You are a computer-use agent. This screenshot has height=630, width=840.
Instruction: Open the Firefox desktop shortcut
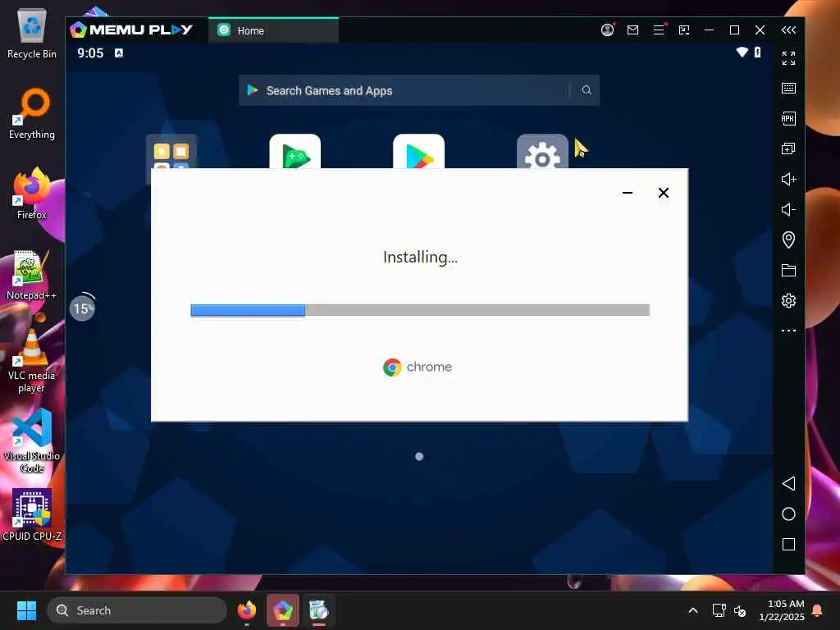tap(32, 194)
